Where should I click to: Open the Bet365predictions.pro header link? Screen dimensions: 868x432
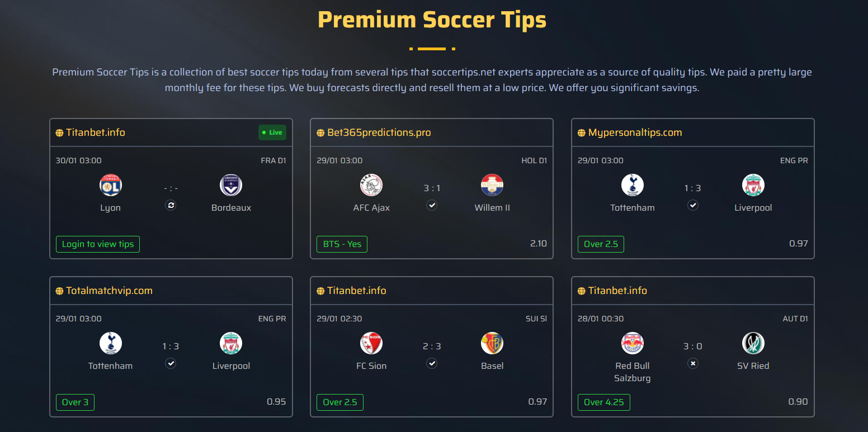click(376, 132)
